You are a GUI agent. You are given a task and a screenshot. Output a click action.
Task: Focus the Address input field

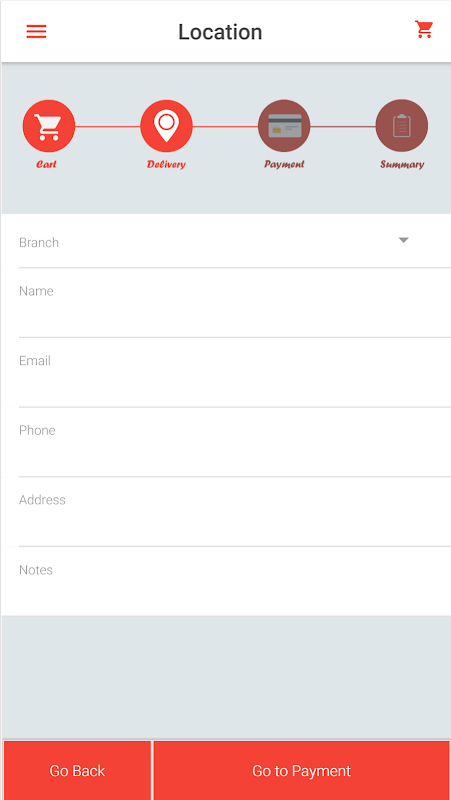pos(235,514)
